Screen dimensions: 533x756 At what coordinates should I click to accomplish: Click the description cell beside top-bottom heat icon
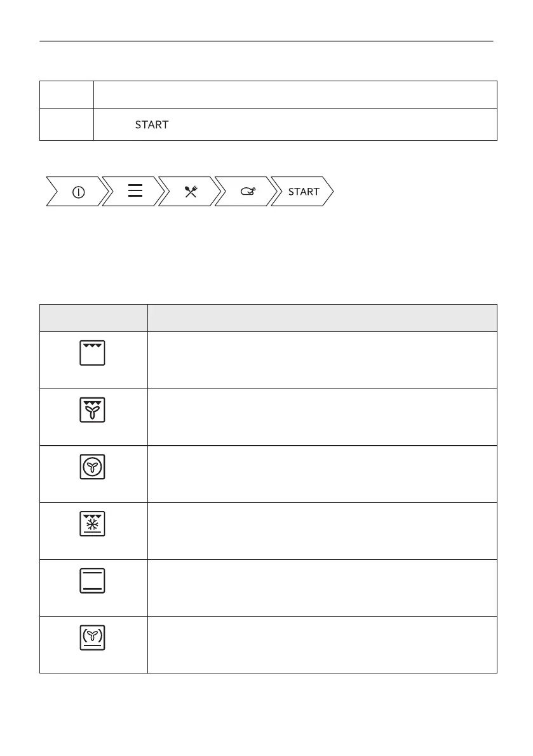pyautogui.click(x=321, y=588)
